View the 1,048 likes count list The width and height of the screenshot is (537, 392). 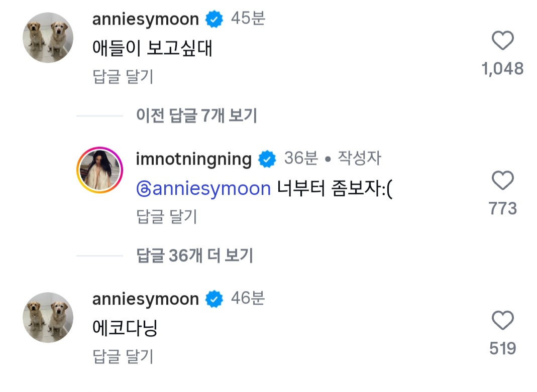[502, 69]
